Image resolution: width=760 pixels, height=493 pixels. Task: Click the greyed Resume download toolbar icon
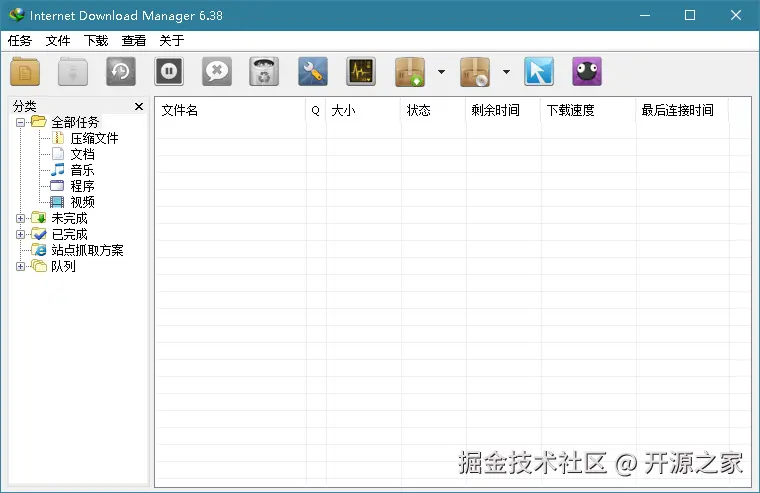tap(73, 72)
